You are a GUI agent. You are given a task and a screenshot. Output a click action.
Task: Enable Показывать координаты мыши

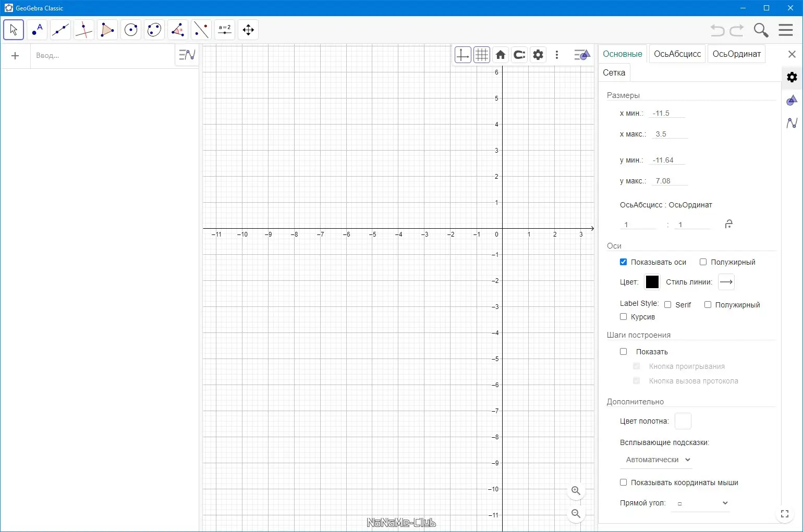pos(623,482)
